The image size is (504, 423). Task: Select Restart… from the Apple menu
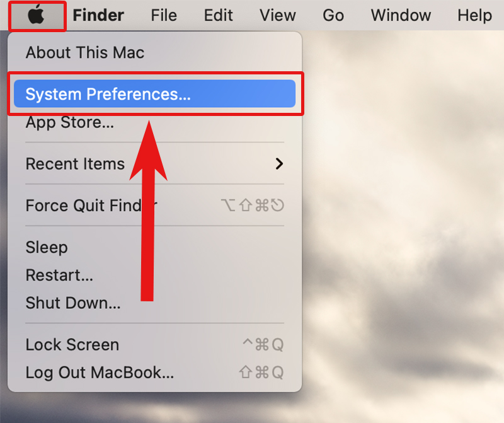tap(59, 275)
